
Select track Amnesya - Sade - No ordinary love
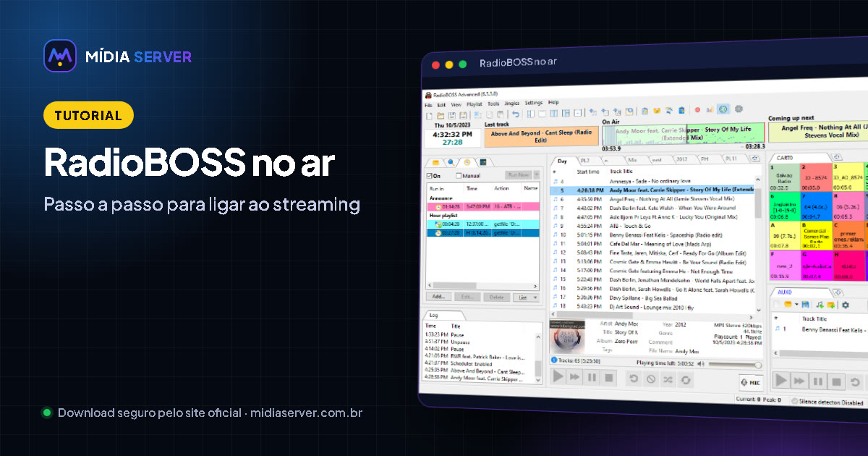pyautogui.click(x=652, y=181)
